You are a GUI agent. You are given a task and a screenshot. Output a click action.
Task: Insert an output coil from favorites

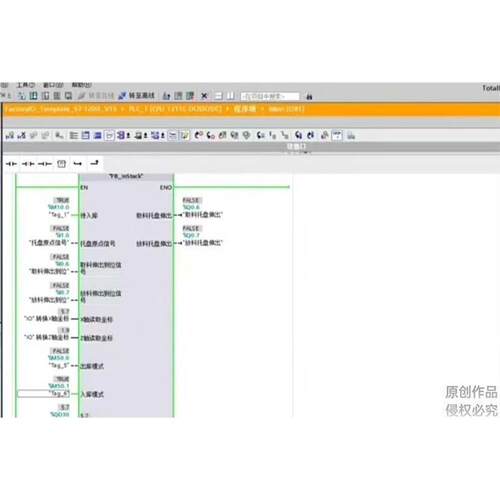pos(45,164)
